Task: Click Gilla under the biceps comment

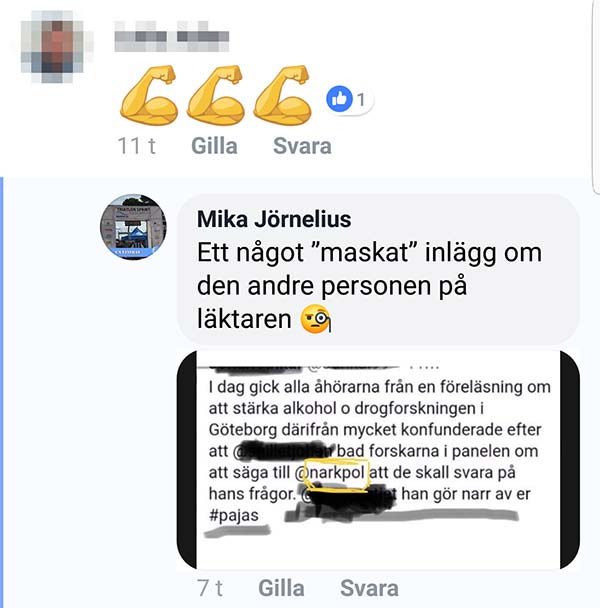Action: tap(214, 146)
